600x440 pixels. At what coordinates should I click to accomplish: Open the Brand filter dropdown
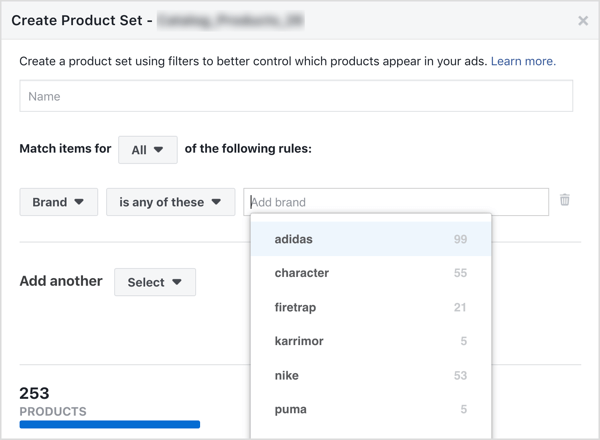tap(59, 202)
